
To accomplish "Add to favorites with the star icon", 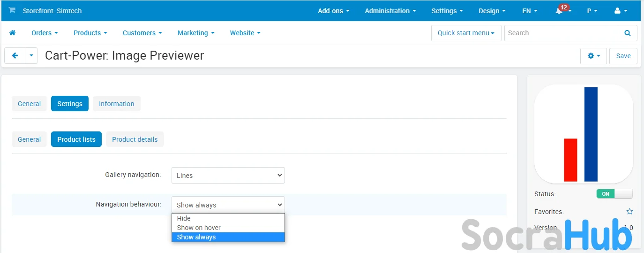I will pyautogui.click(x=629, y=212).
